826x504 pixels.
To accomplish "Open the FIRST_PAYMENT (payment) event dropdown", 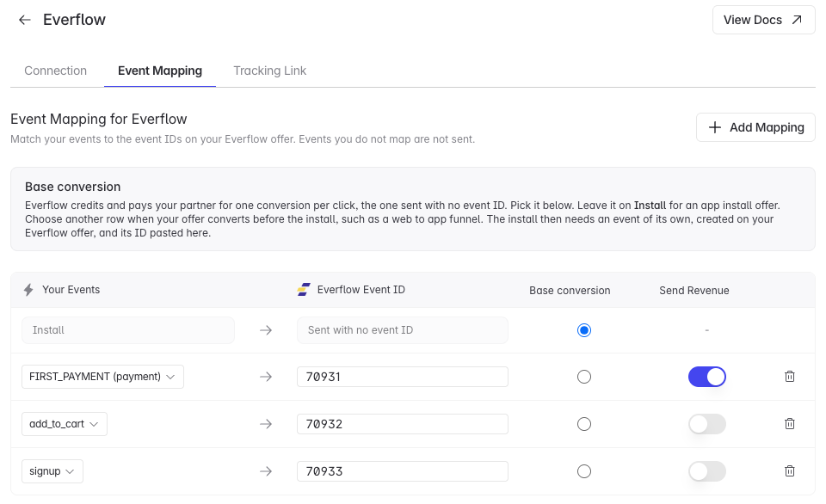I will pyautogui.click(x=102, y=377).
